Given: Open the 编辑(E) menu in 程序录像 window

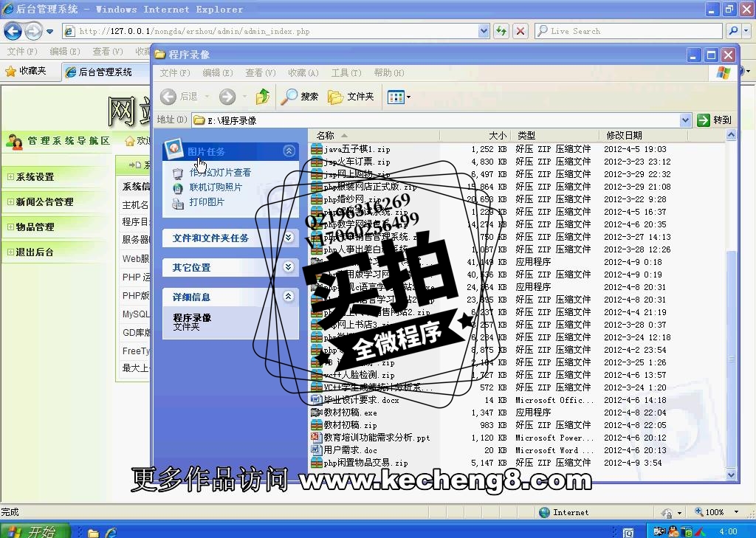Looking at the screenshot, I should (x=218, y=73).
